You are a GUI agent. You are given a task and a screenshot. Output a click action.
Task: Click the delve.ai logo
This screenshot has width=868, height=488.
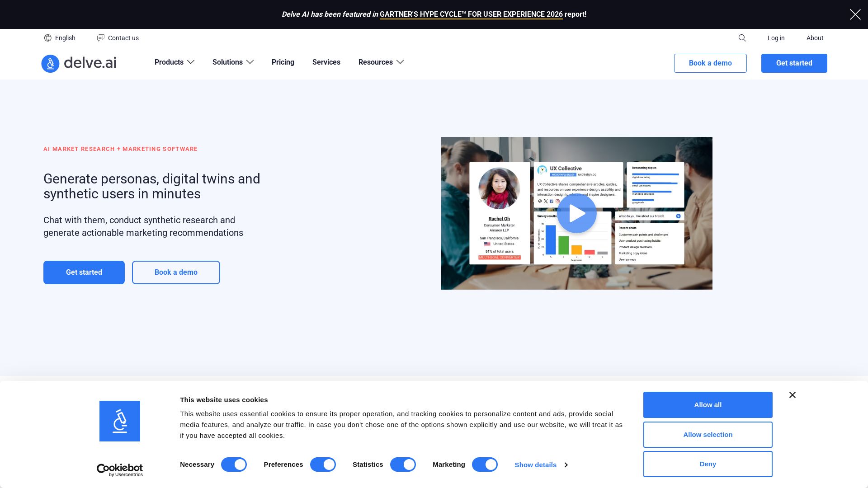(x=79, y=63)
